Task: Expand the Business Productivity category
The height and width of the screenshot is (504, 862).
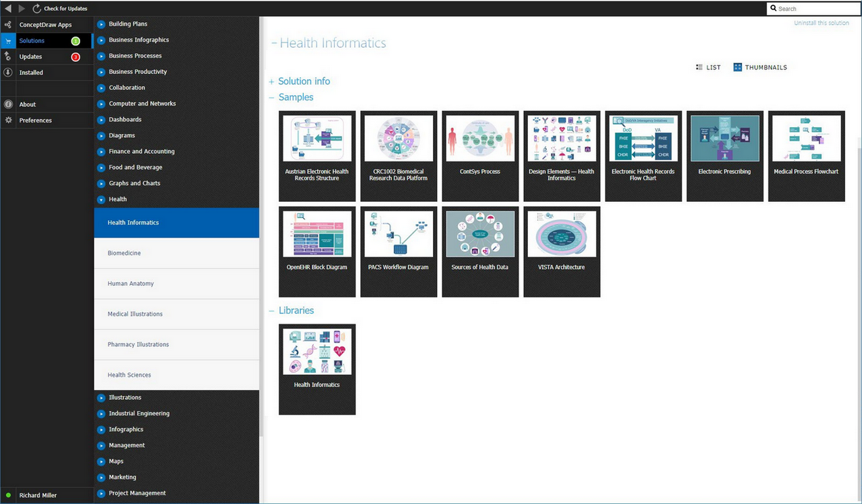Action: coord(101,72)
